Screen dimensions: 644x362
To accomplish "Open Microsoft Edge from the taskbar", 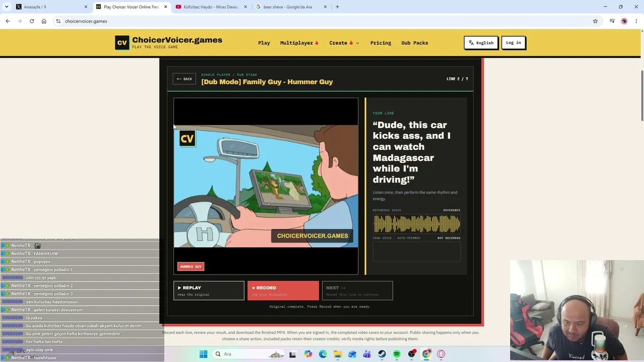I will click(323, 354).
